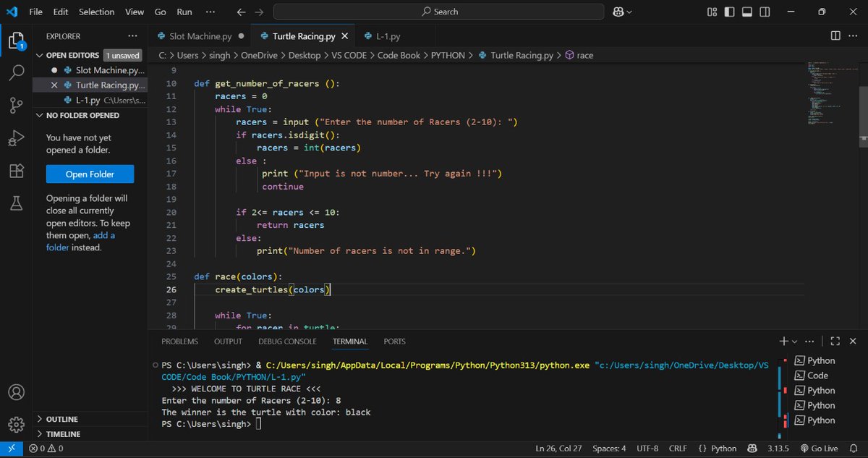Open the hidden menus ellipsis in menu bar
Viewport: 868px width, 458px height.
coord(210,12)
